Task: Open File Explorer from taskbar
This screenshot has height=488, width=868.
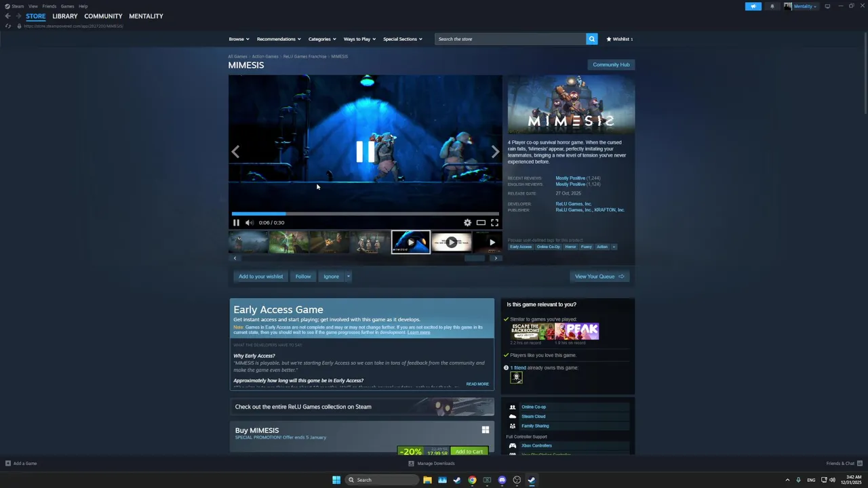Action: (x=427, y=480)
